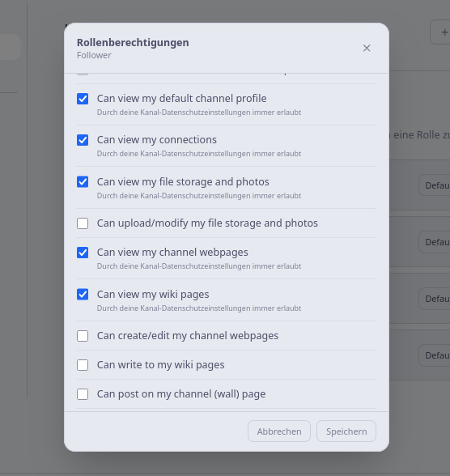This screenshot has height=476, width=450.
Task: Enable 'Can post on my channel (wall) page'
Action: [83, 394]
